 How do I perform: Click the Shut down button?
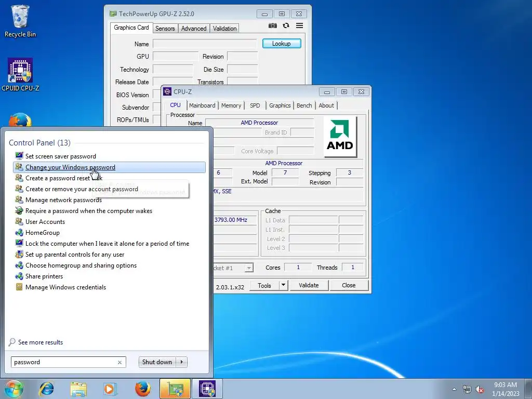(x=157, y=362)
